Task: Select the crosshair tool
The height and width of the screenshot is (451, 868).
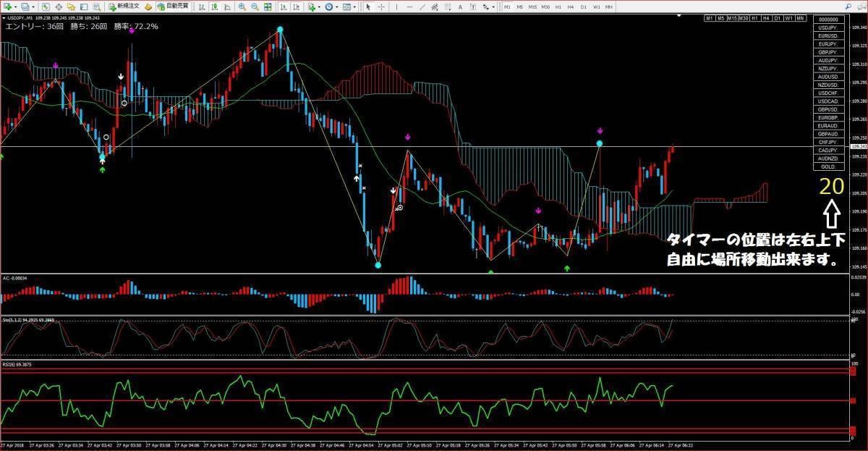Action: point(381,7)
